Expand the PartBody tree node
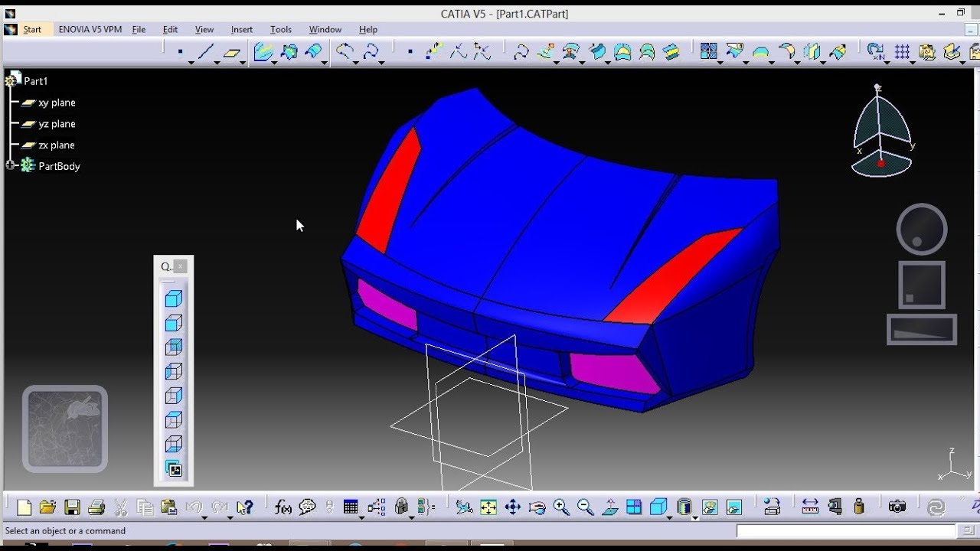 [11, 165]
